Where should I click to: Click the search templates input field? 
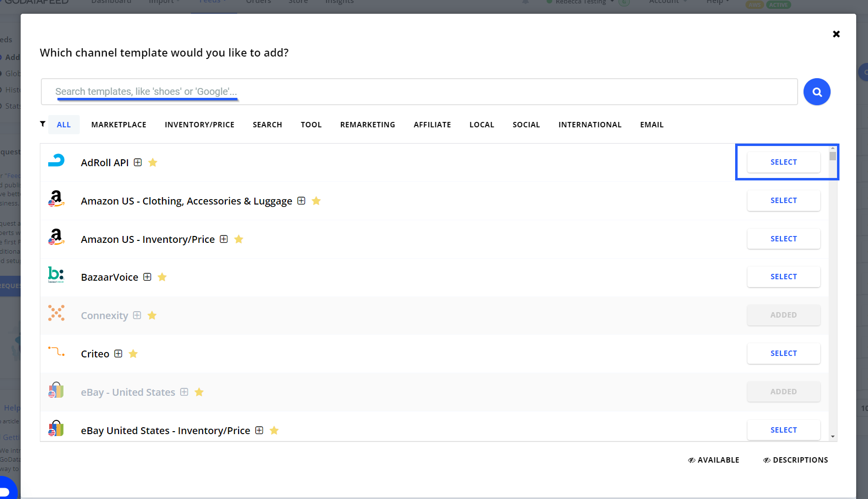coord(419,92)
